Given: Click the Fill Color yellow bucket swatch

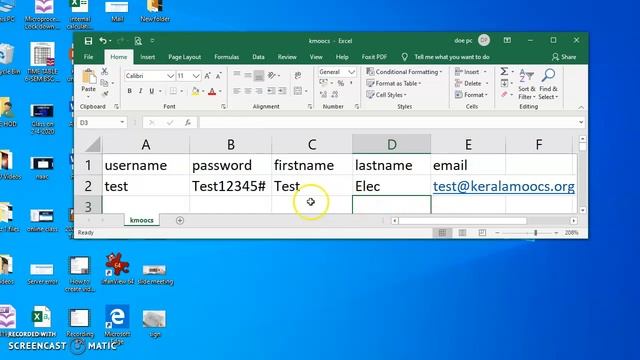Looking at the screenshot, I should [x=195, y=91].
